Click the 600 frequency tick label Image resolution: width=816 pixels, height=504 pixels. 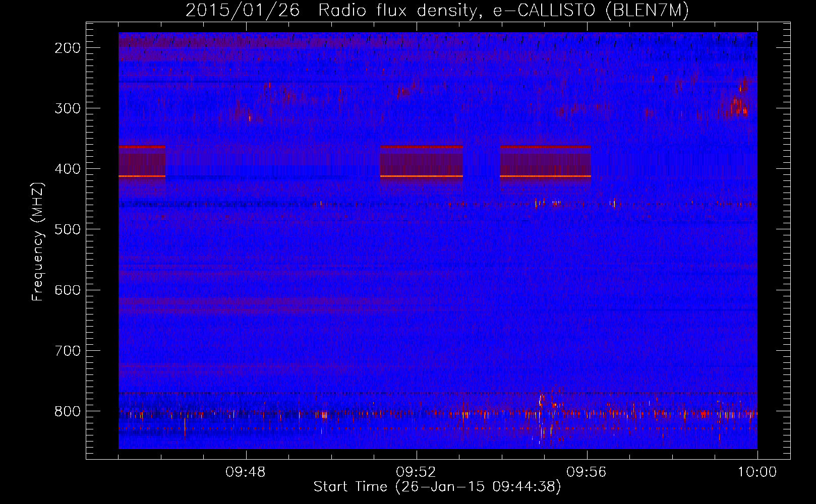click(x=68, y=290)
